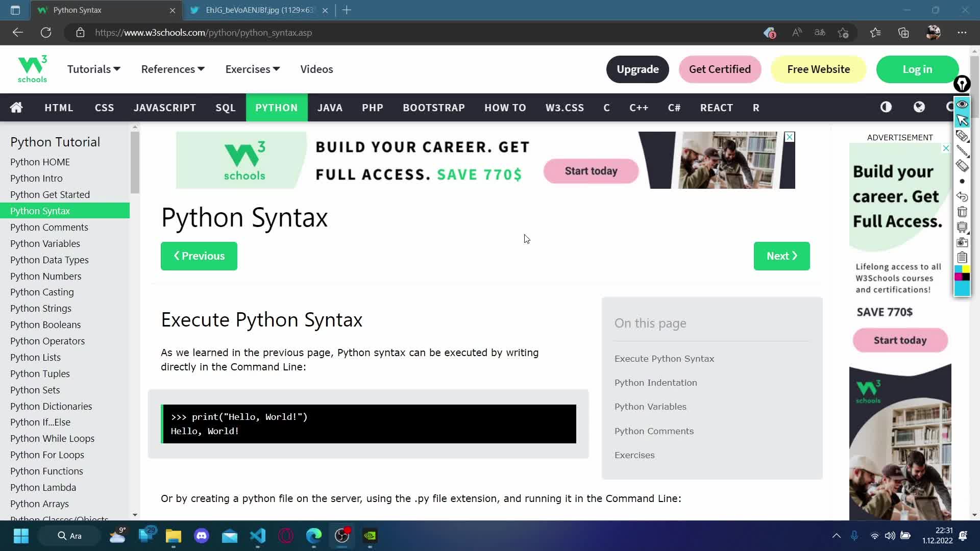The image size is (980, 551).
Task: Click the camera screenshot icon in annotation toolbar
Action: [x=962, y=242]
